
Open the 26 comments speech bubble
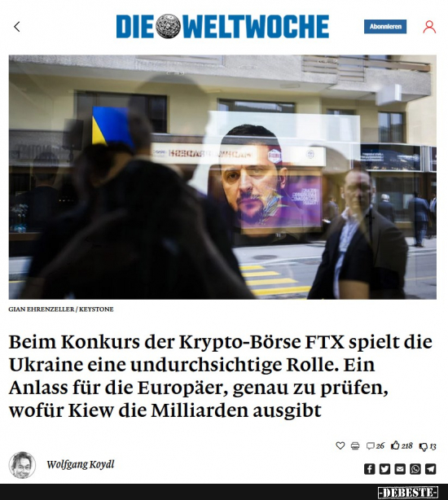(x=375, y=445)
